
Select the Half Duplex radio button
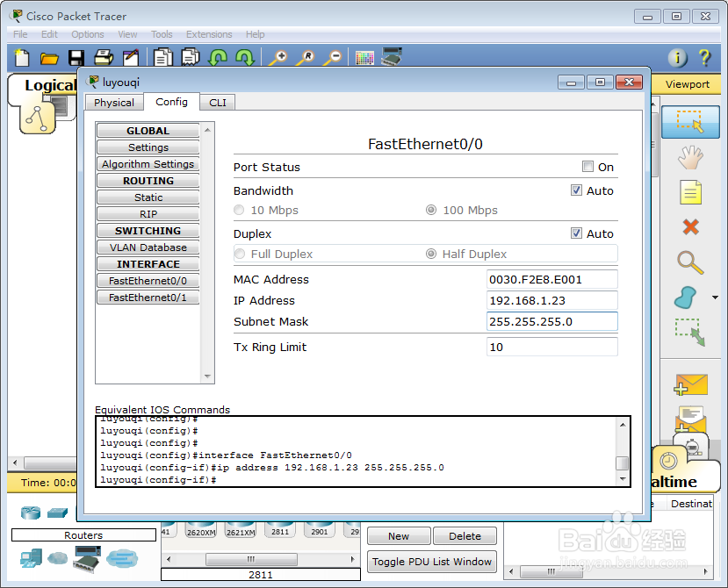coord(431,254)
